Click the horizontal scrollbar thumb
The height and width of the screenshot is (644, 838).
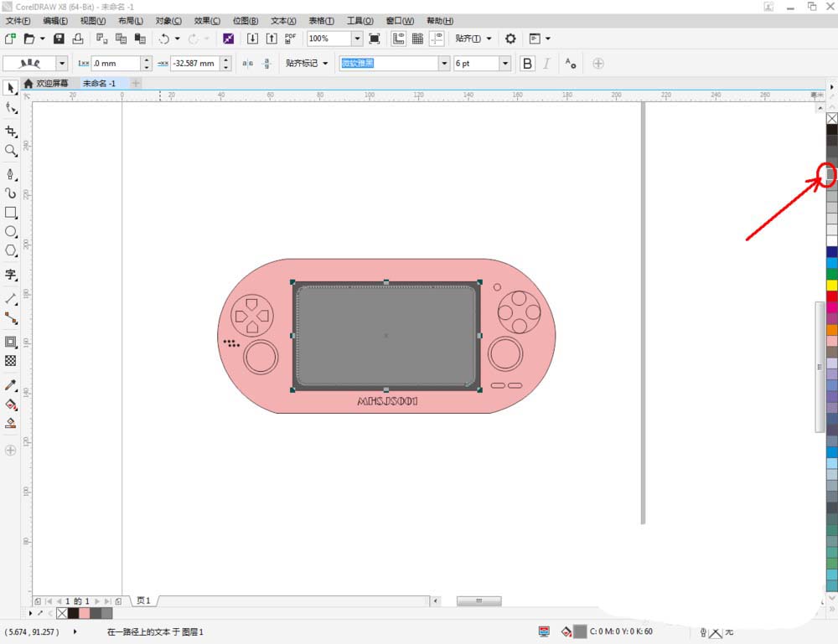pos(478,600)
